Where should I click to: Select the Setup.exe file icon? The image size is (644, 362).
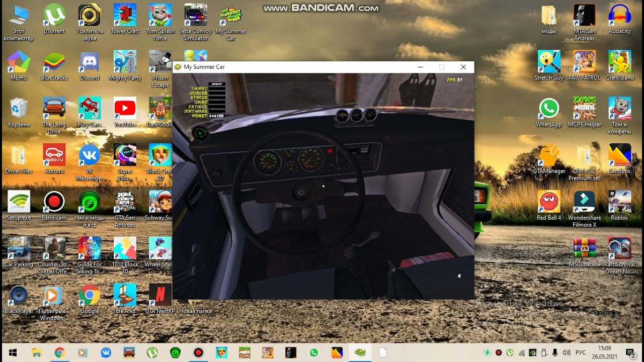[x=19, y=206]
